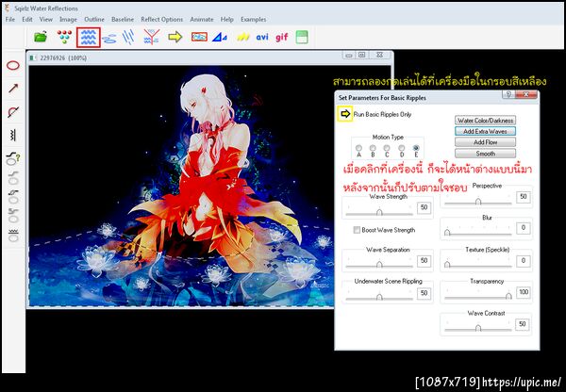Image resolution: width=566 pixels, height=392 pixels.
Task: Click the green window toolbar icon
Action: click(x=302, y=37)
